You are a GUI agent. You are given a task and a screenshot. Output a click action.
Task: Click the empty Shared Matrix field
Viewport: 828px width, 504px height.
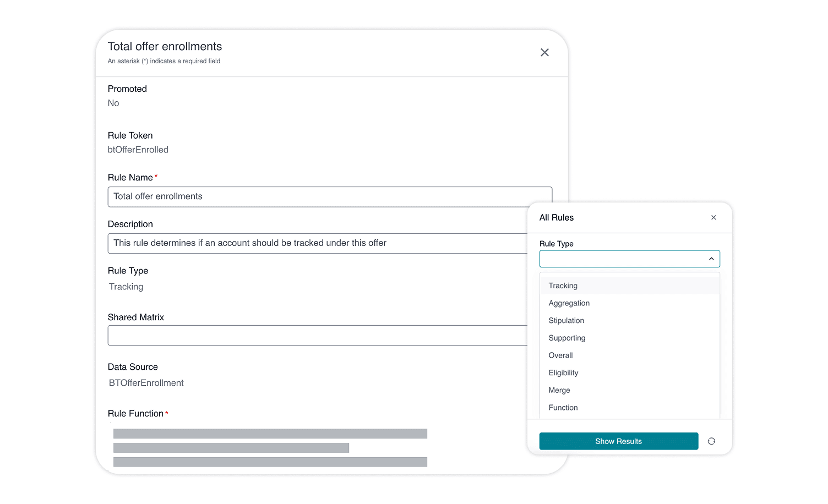[317, 335]
